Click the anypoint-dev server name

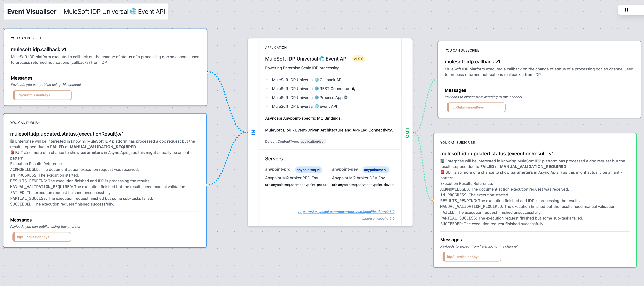point(345,170)
